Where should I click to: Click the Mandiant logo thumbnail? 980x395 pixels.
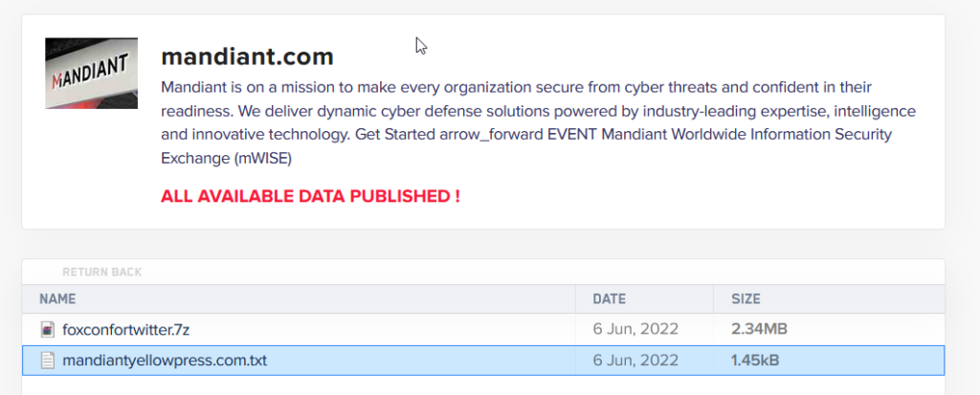91,74
